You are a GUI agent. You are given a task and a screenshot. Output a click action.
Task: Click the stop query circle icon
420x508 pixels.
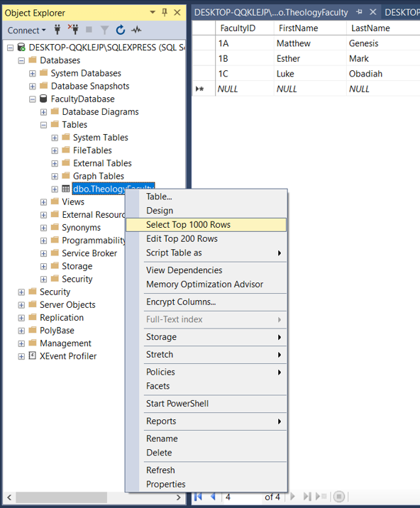pyautogui.click(x=339, y=497)
